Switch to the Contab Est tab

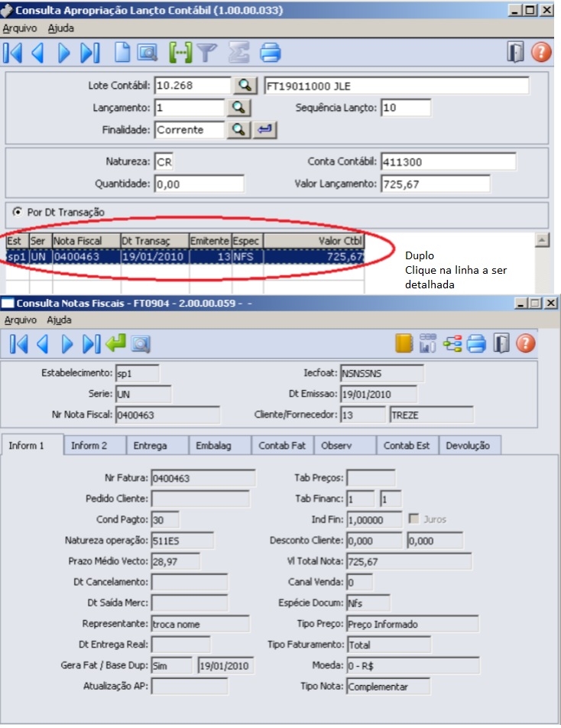[x=407, y=446]
